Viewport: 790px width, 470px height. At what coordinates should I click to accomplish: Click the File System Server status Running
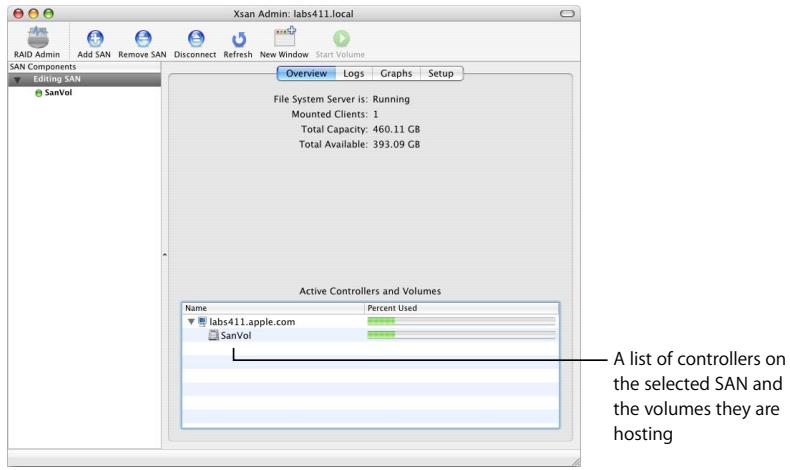(x=391, y=99)
